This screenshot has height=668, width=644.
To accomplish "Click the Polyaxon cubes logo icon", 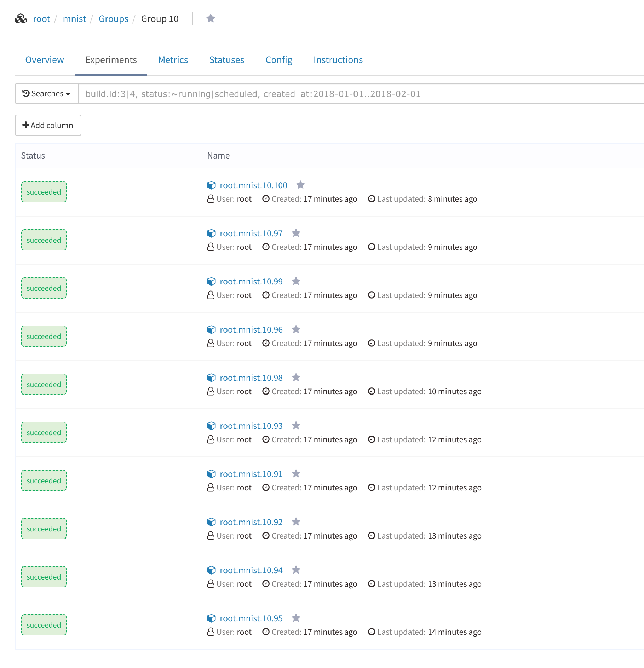I will point(21,19).
